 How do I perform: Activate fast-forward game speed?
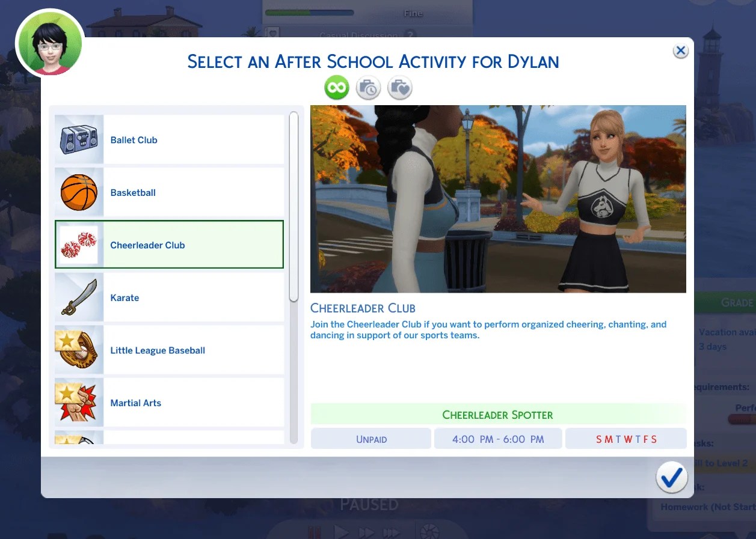pyautogui.click(x=366, y=531)
